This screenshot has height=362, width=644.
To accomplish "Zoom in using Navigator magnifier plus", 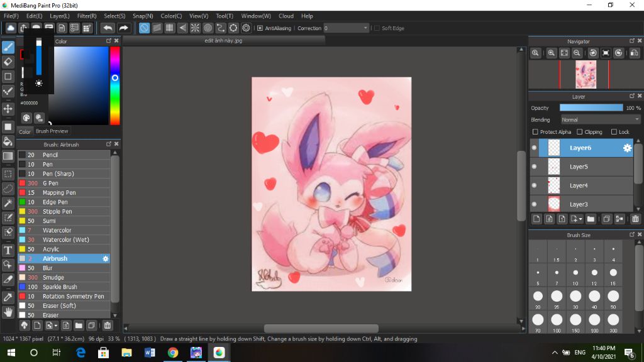I will click(551, 53).
